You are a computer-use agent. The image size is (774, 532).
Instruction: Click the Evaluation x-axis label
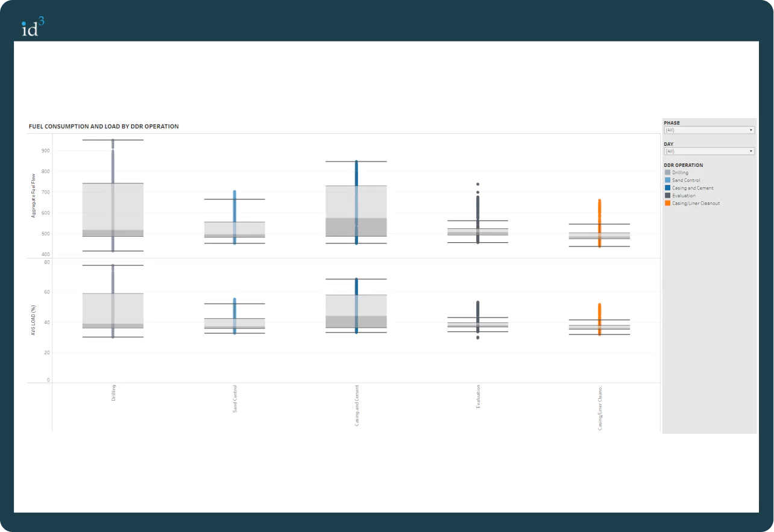(478, 396)
